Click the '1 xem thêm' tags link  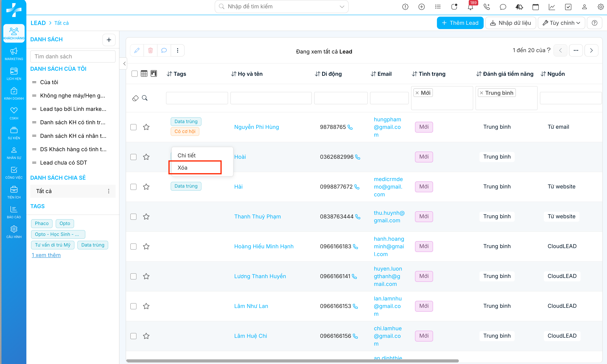46,255
